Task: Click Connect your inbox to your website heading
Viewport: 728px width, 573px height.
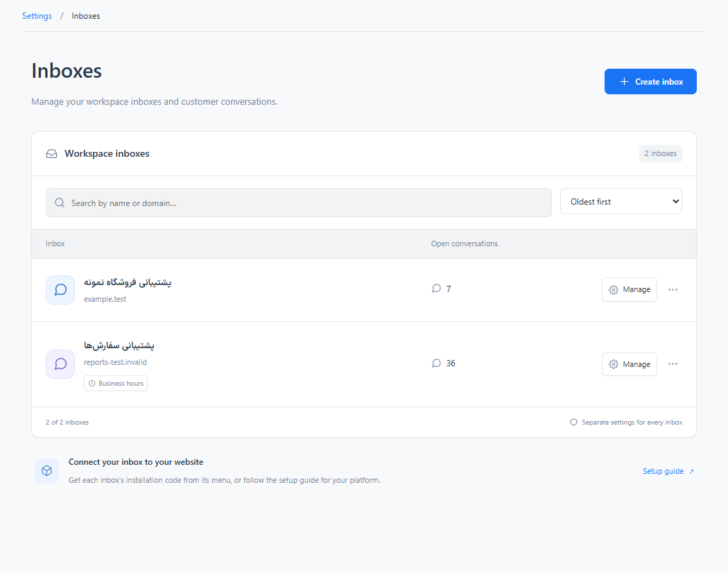Action: click(x=136, y=462)
